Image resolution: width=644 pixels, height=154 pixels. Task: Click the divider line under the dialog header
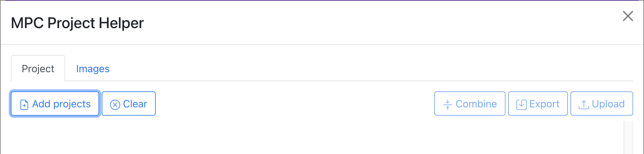[320, 44]
